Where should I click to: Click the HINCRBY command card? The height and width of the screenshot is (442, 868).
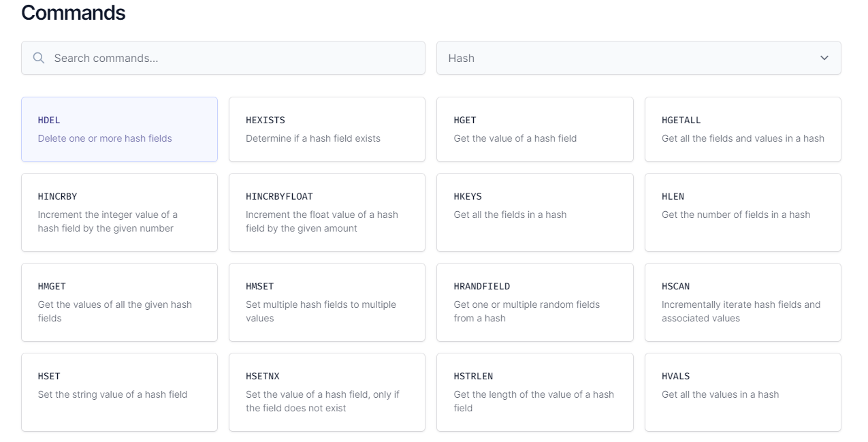tap(119, 212)
